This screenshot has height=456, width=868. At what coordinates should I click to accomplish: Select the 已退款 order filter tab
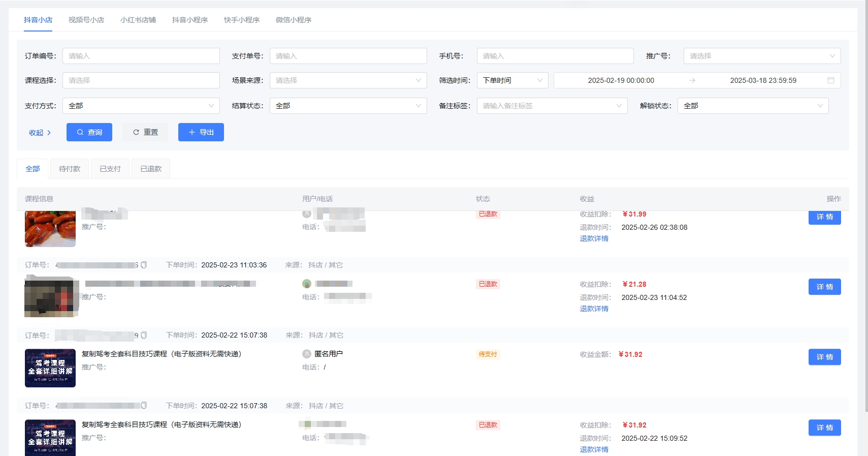click(151, 169)
